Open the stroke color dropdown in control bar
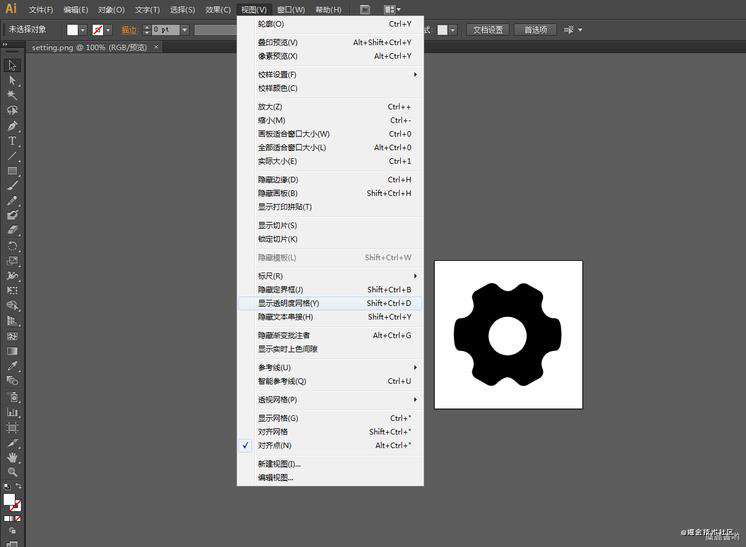 pos(108,30)
